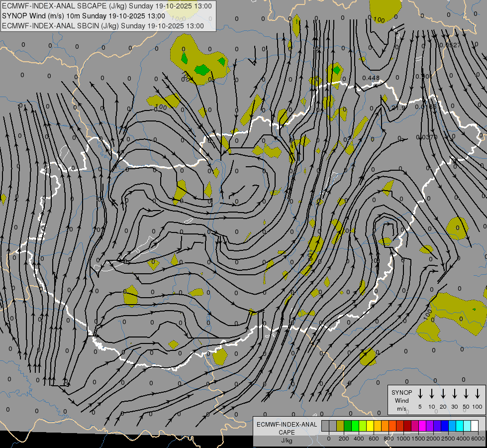Image resolution: width=487 pixels, height=448 pixels.
Task: Click the white swatch at CAPE scale end
Action: [x=475, y=426]
